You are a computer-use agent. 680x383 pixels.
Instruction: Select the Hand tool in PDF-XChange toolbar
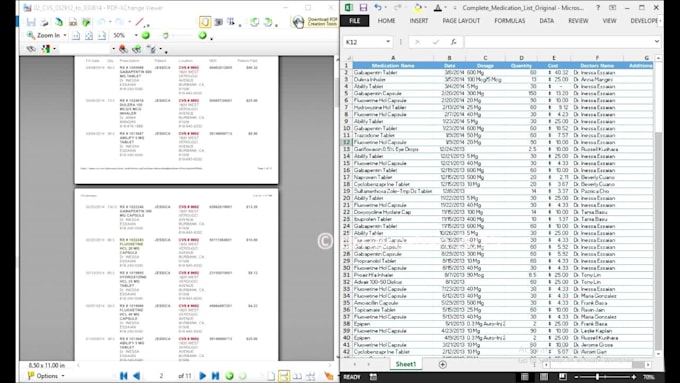point(205,22)
